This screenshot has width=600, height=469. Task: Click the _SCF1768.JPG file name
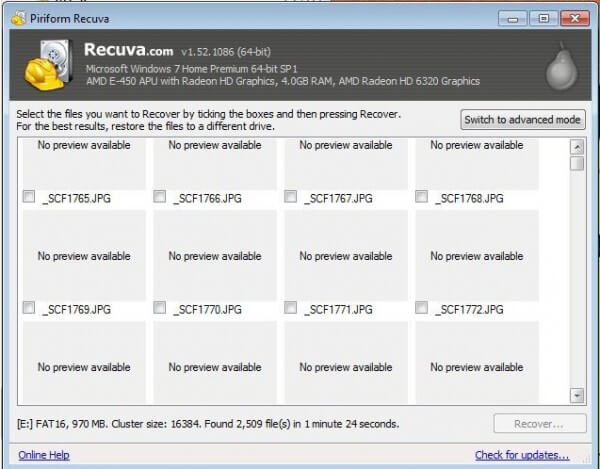(469, 199)
